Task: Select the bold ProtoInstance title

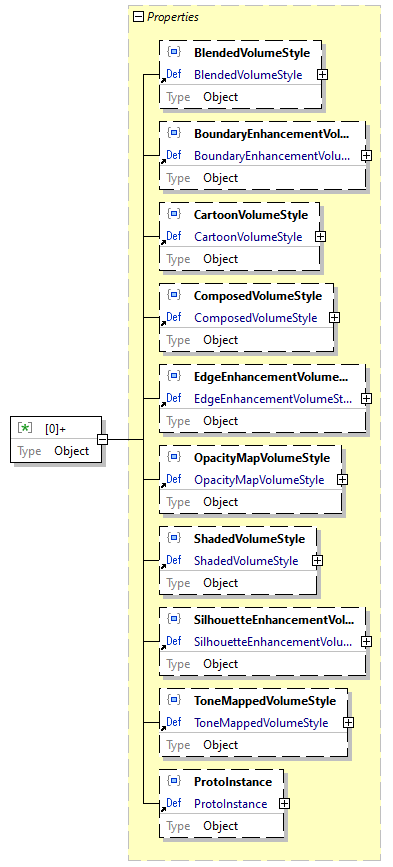Action: [233, 782]
